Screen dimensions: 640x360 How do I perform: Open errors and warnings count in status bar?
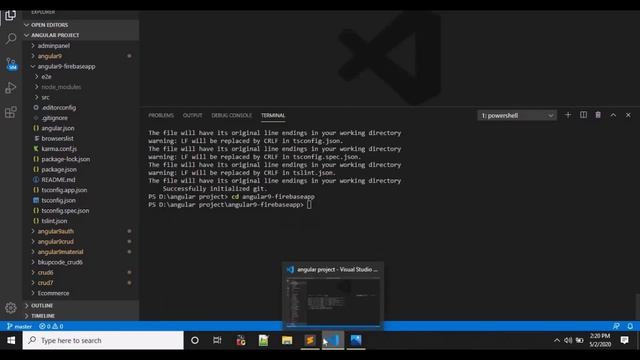click(x=51, y=326)
